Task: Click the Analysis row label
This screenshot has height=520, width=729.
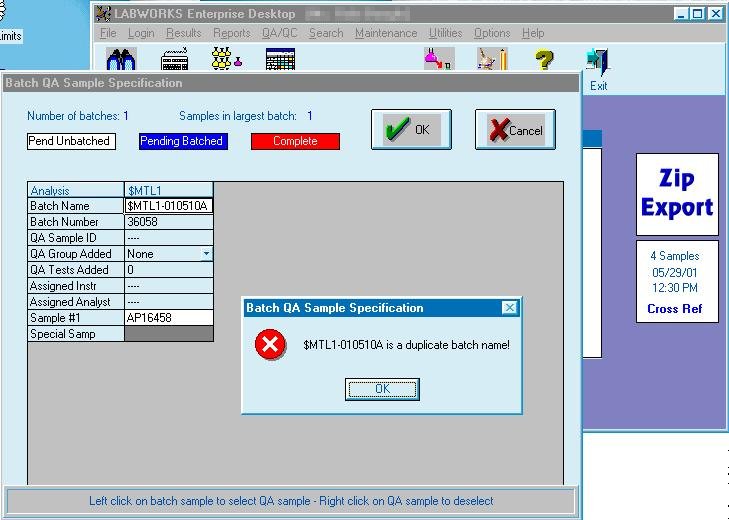Action: [x=76, y=190]
